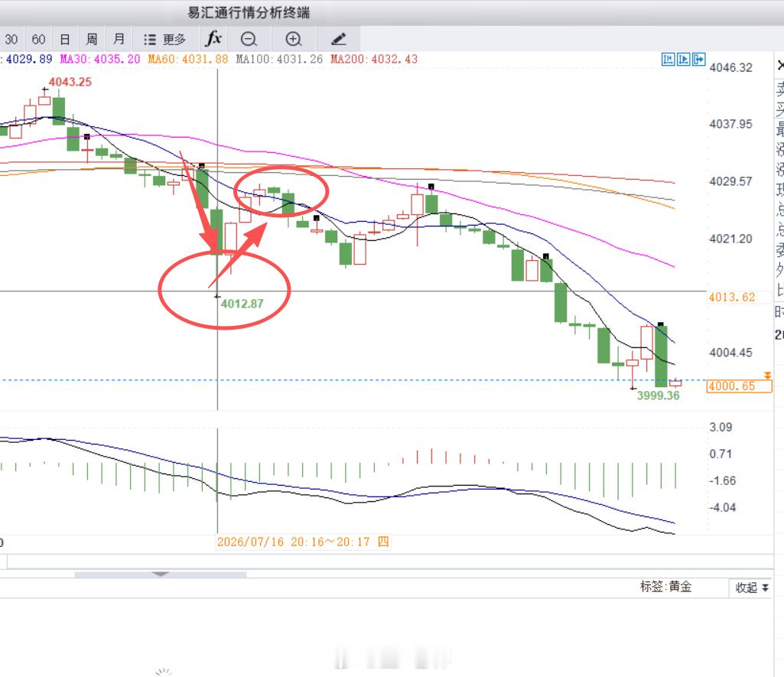Click the MACD axis value 0.71
Screen dimensions: 784x677
coord(721,454)
